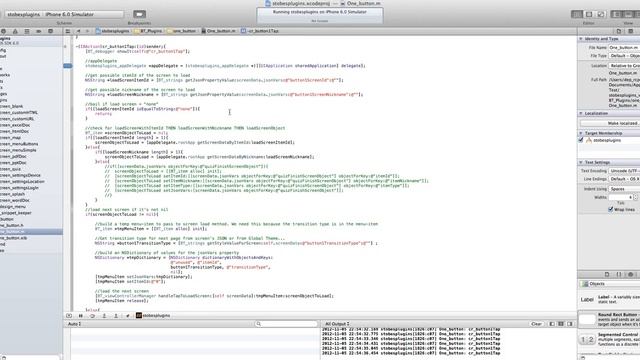This screenshot has height=360, width=640.
Task: Click stobesplugins in the jump bar
Action: tap(112, 31)
